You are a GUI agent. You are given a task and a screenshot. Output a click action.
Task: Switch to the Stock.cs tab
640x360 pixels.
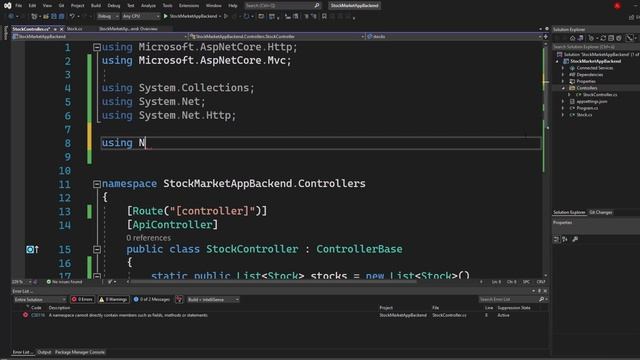(x=74, y=29)
